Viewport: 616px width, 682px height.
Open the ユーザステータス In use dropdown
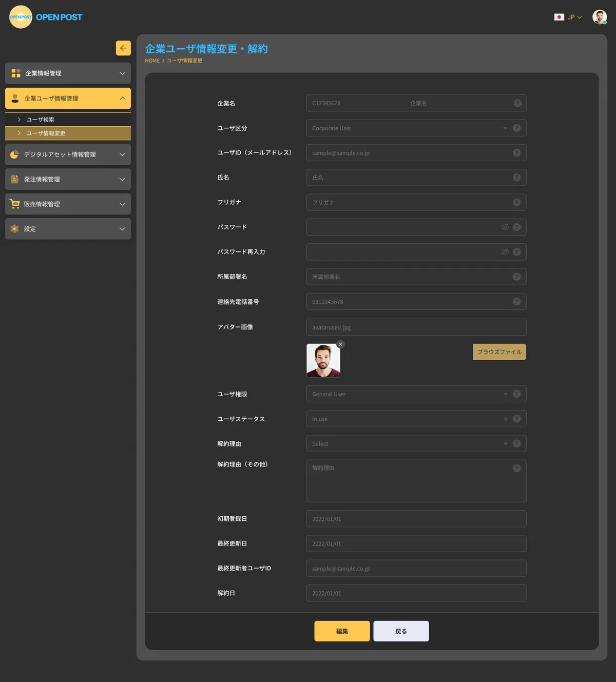416,419
